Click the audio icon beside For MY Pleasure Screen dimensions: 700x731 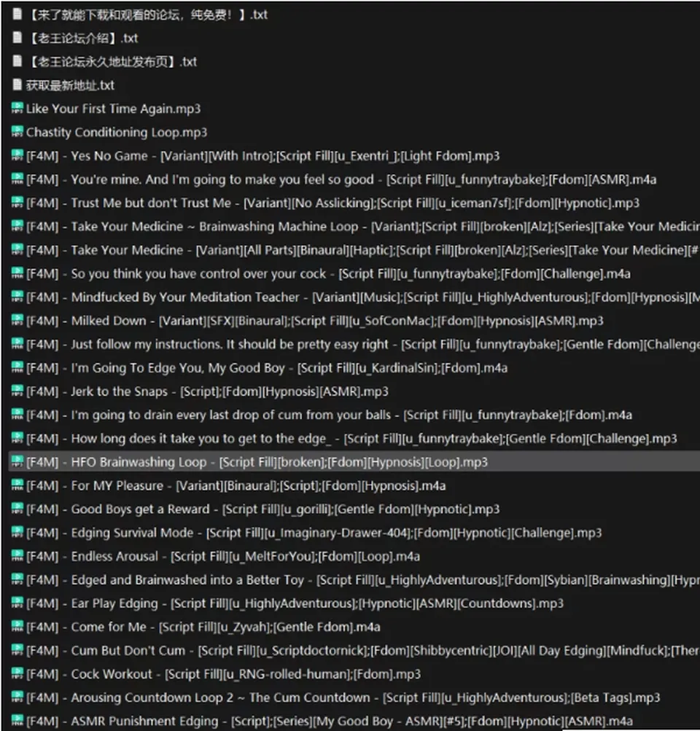[x=17, y=485]
